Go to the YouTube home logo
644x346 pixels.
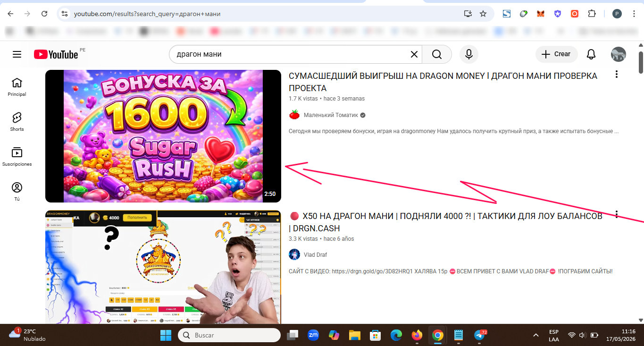tap(56, 54)
